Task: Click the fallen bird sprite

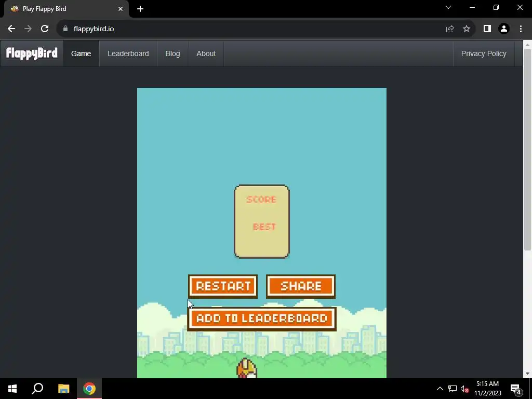Action: (x=247, y=368)
